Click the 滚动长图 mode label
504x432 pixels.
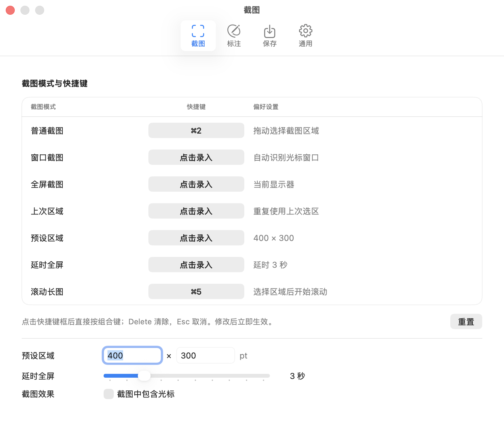click(47, 292)
